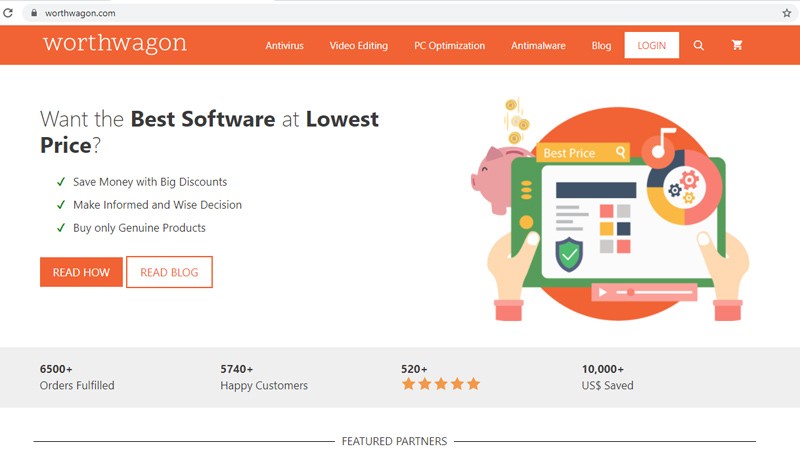The width and height of the screenshot is (800, 450).
Task: Click the worthwagon logo
Action: tap(114, 44)
